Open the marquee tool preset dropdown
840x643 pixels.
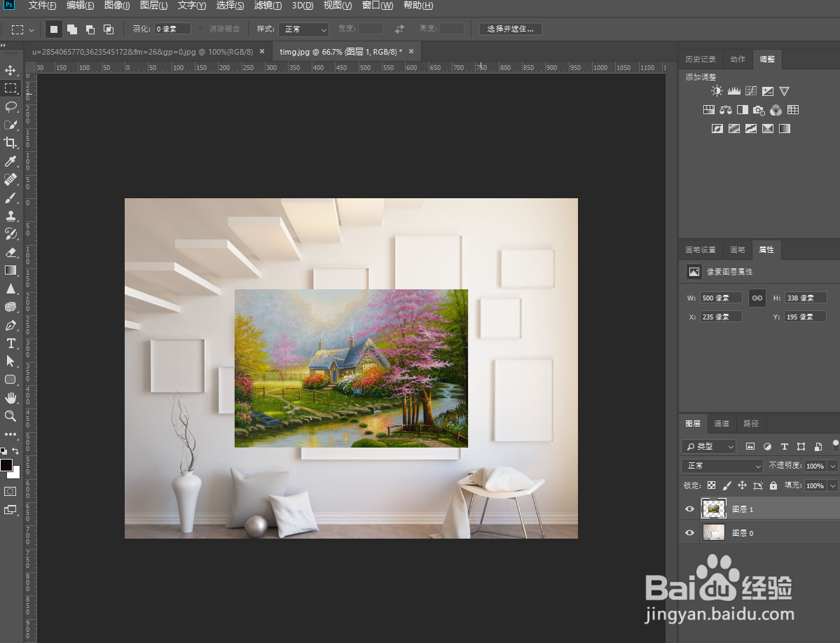[32, 29]
